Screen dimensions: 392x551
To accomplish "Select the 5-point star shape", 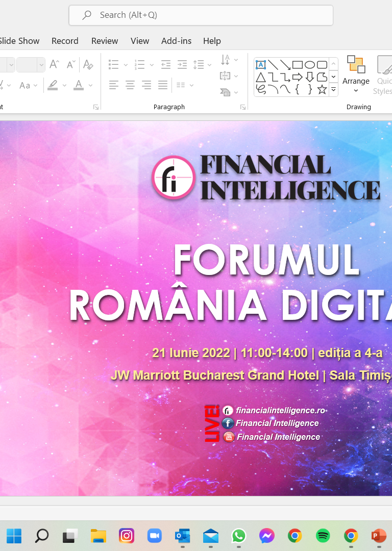I will (322, 89).
